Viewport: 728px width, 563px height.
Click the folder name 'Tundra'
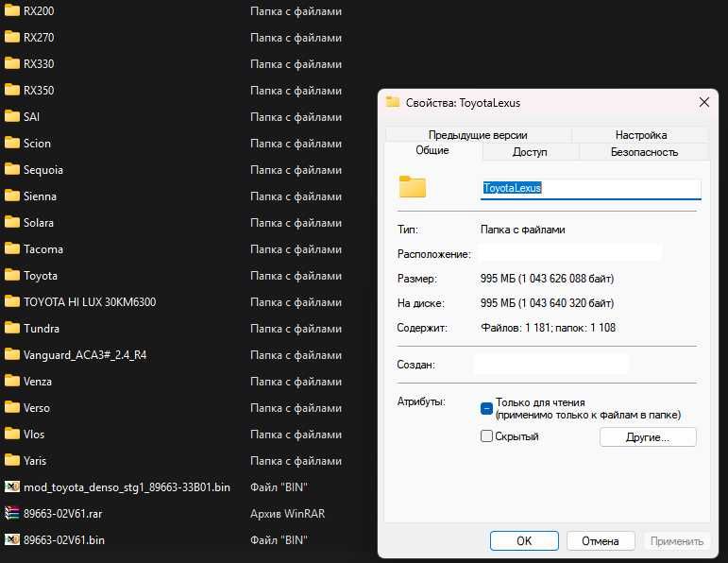point(42,329)
